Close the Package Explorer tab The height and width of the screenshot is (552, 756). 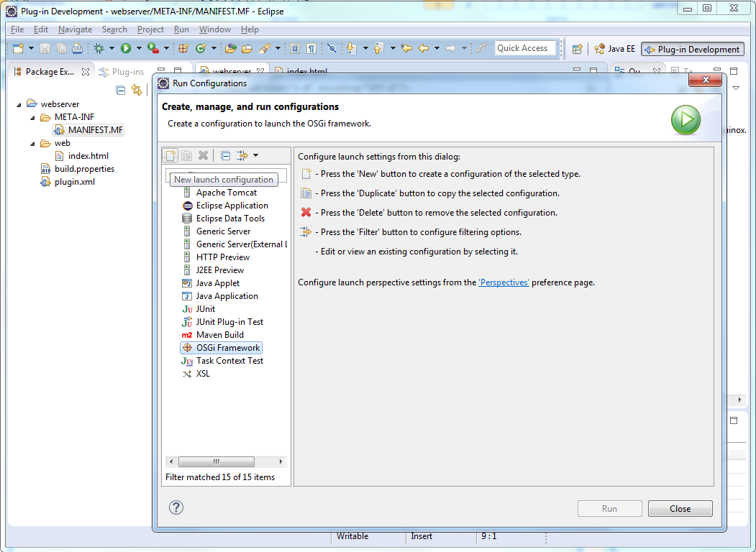(x=86, y=72)
